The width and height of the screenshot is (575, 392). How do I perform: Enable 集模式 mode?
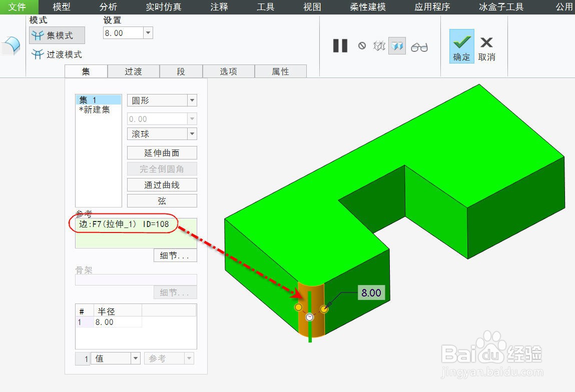click(x=57, y=35)
